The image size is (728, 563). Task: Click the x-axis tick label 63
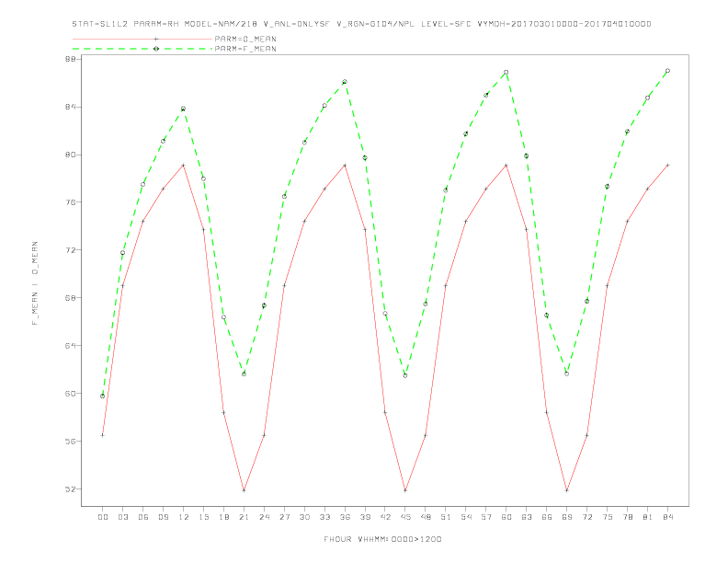pos(527,517)
